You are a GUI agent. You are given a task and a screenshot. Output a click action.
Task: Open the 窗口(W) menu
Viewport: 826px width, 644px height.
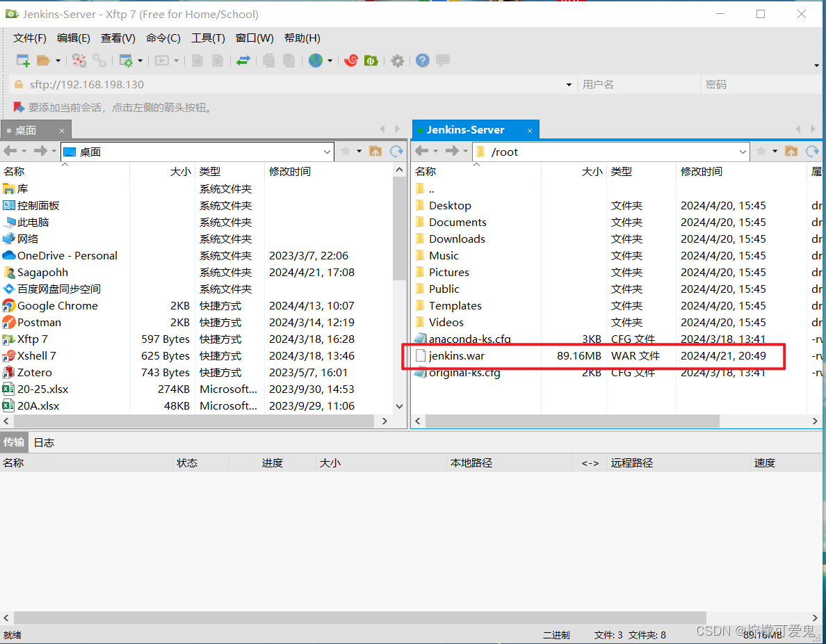click(x=254, y=38)
